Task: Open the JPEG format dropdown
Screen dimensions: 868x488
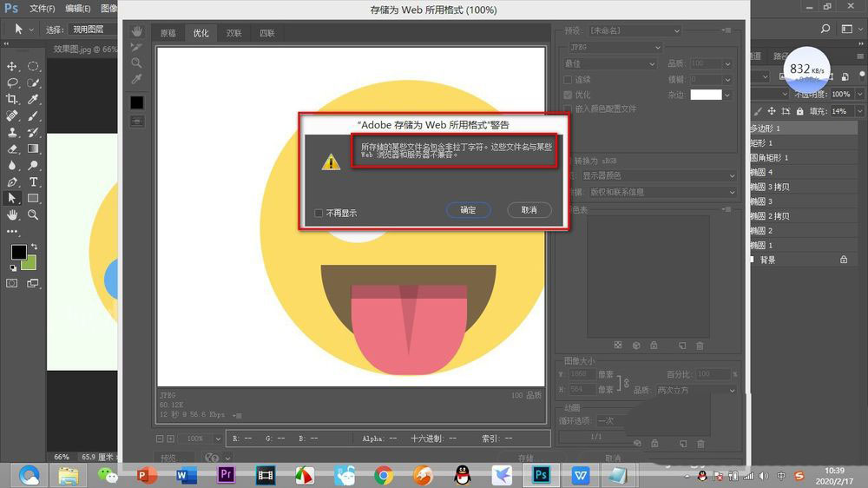Action: pyautogui.click(x=613, y=47)
